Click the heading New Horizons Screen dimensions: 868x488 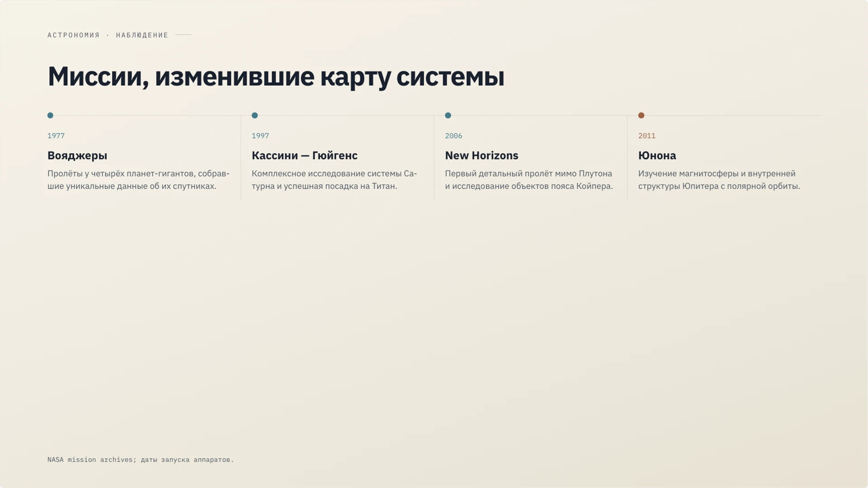(481, 155)
